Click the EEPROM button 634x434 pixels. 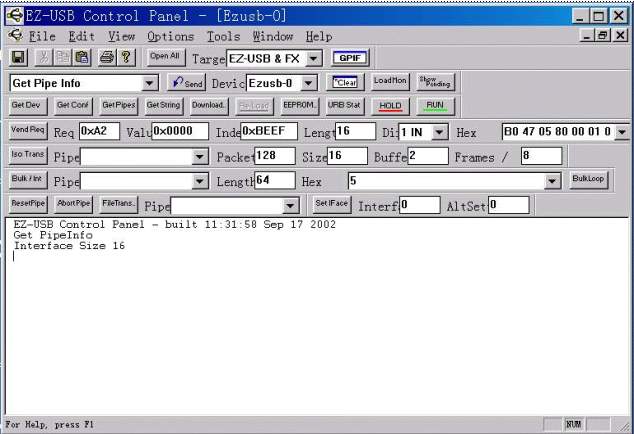(x=300, y=106)
